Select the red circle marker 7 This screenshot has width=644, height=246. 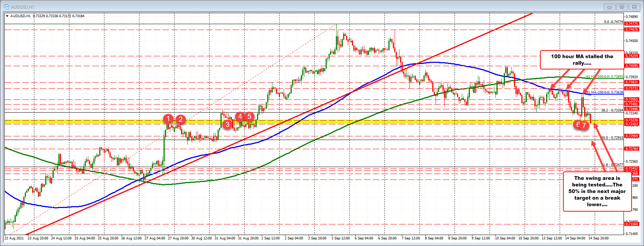point(584,125)
